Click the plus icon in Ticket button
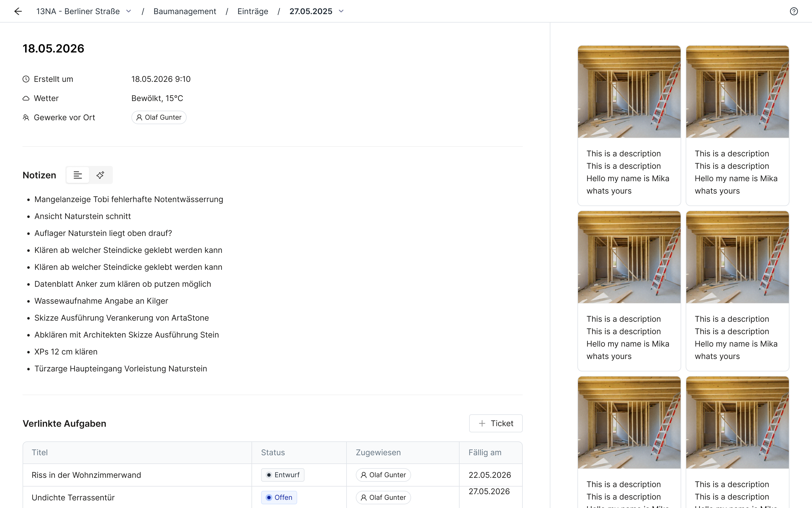 [x=482, y=423]
